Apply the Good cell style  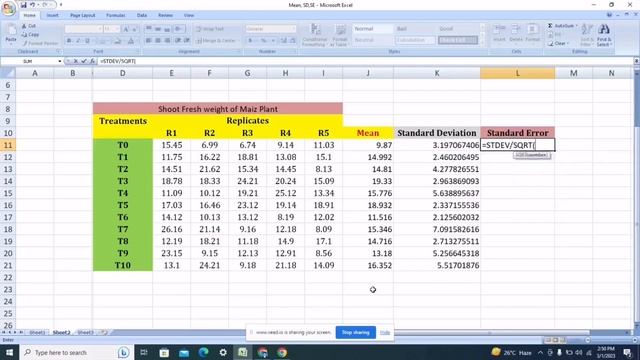pyautogui.click(x=457, y=29)
